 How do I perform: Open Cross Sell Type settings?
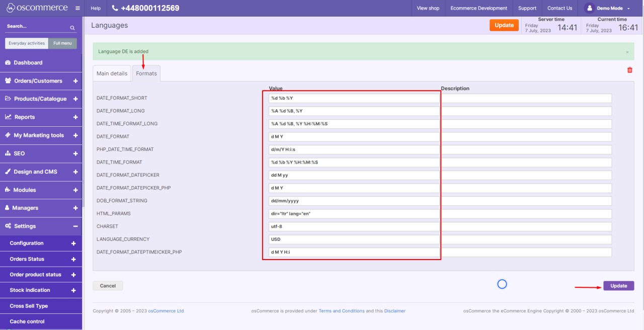pos(41,306)
